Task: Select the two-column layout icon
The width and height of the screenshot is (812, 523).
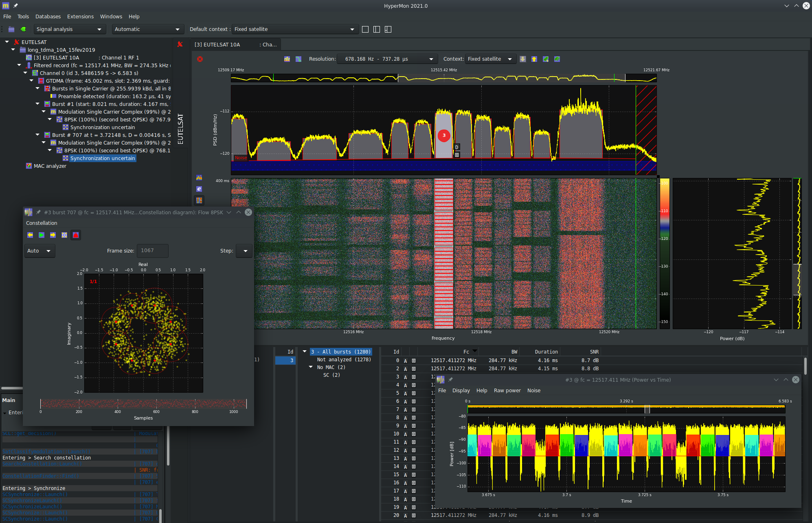Action: pos(377,29)
